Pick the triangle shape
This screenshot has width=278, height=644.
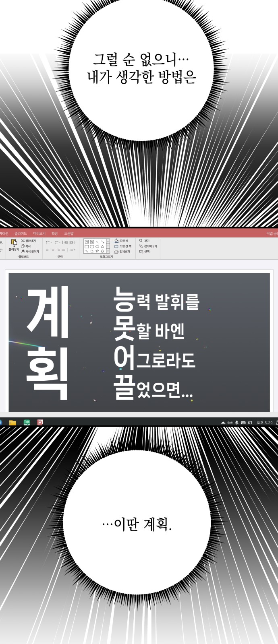pos(102,246)
